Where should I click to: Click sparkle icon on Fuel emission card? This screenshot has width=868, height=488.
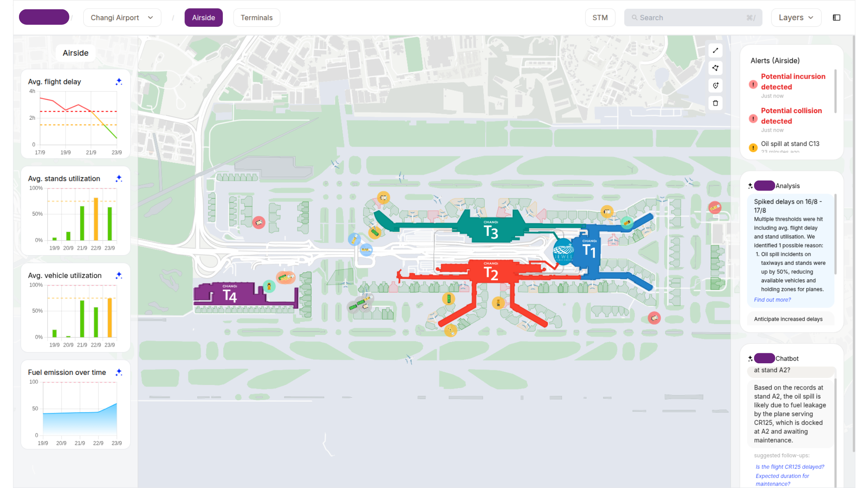pyautogui.click(x=119, y=372)
